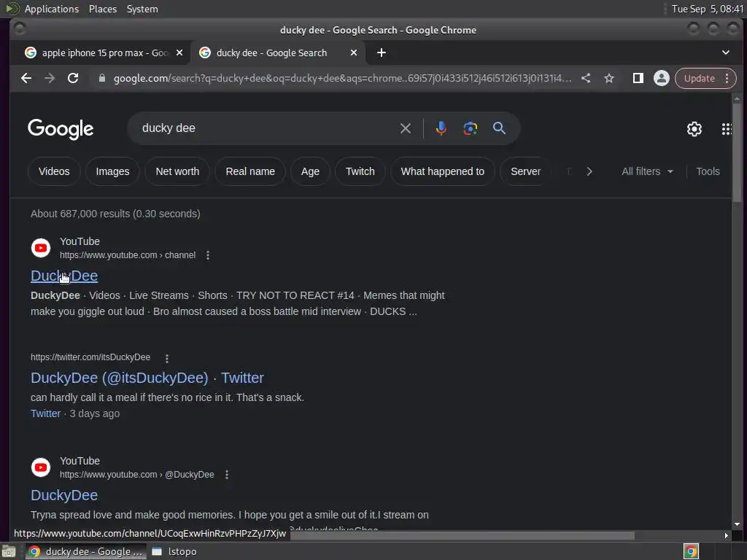Go back to the previous page

click(26, 78)
